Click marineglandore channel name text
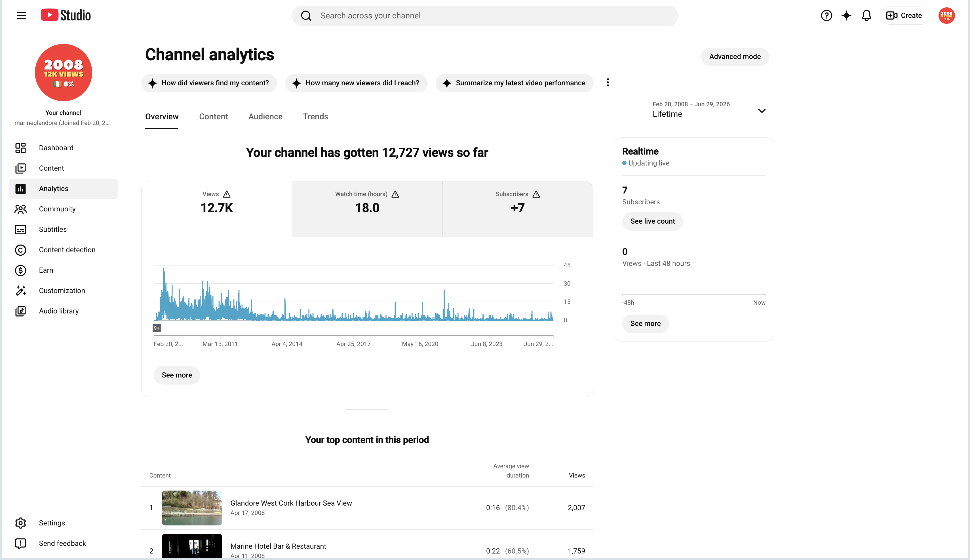Viewport: 970px width, 560px height. point(62,123)
